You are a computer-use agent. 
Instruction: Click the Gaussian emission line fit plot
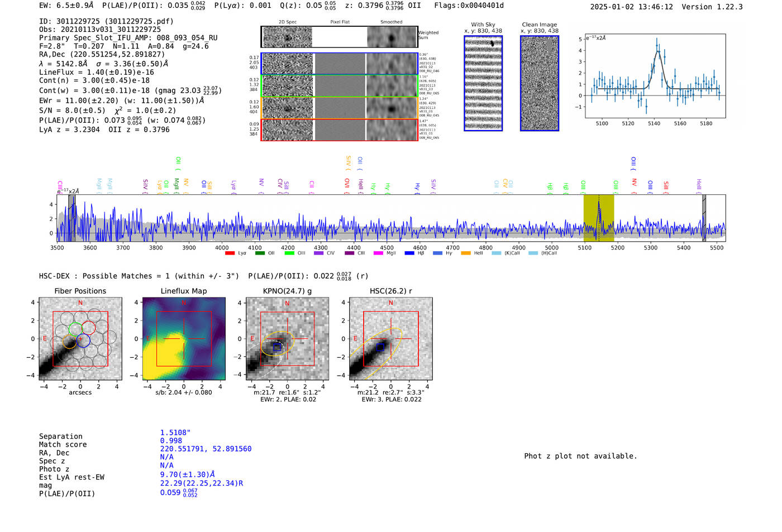click(655, 76)
